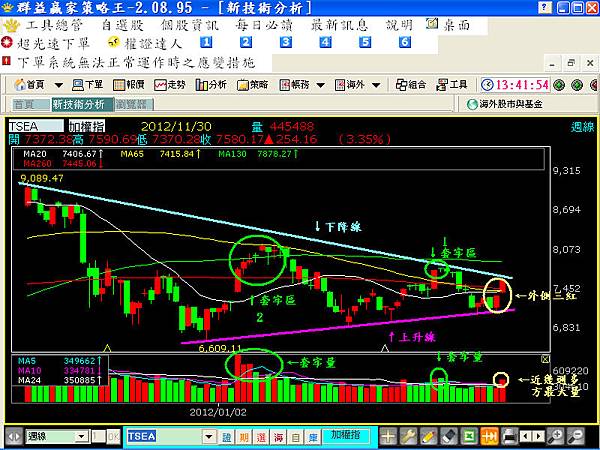Select the 庫 inventory category button
Image resolution: width=600 pixels, height=450 pixels.
click(313, 437)
